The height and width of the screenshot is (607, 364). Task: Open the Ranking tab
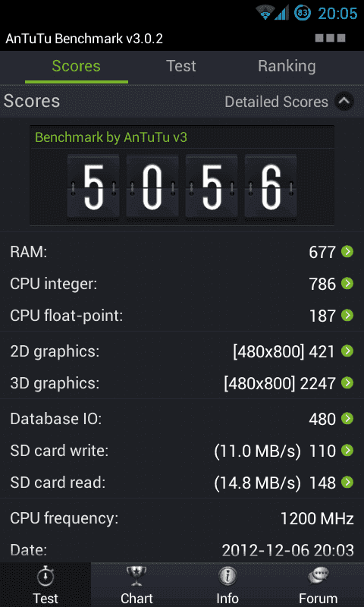287,66
